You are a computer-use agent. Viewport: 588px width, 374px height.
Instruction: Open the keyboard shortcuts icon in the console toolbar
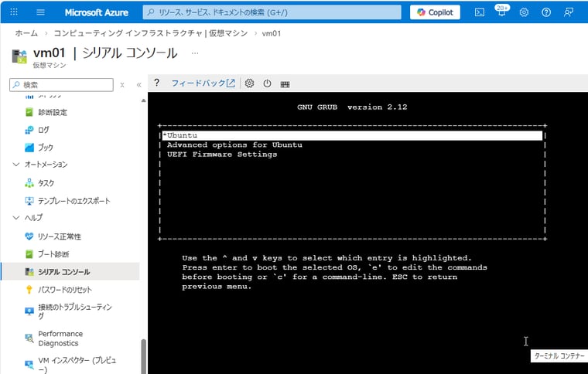click(285, 84)
